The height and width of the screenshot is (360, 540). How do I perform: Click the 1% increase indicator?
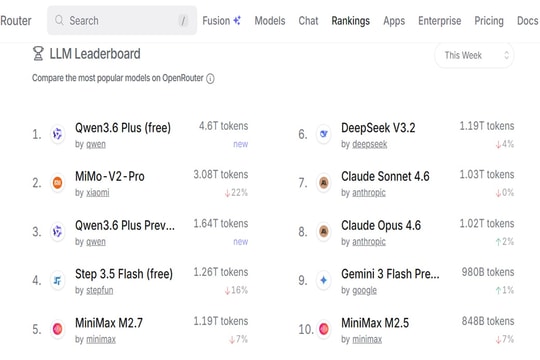pos(505,290)
